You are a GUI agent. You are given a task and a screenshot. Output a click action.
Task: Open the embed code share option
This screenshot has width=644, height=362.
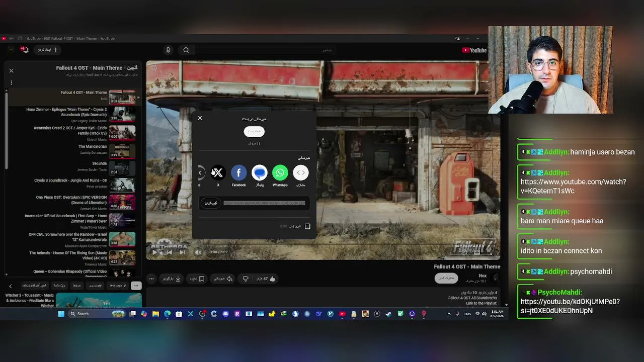coord(300,173)
